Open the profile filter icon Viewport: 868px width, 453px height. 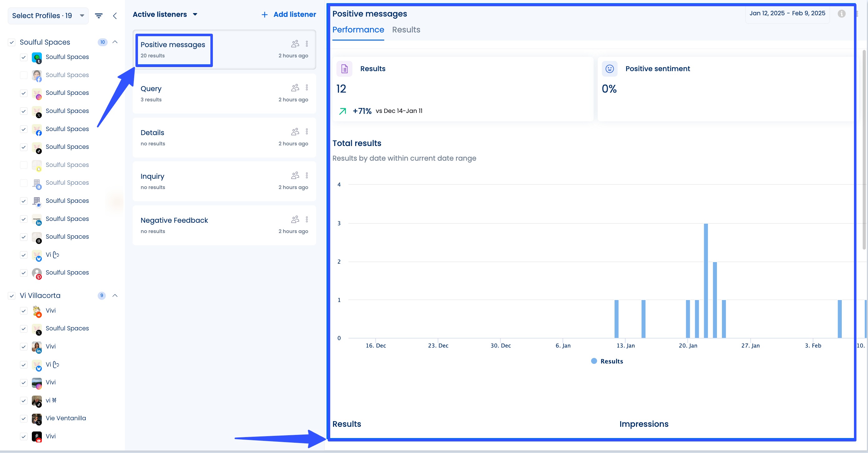click(99, 16)
